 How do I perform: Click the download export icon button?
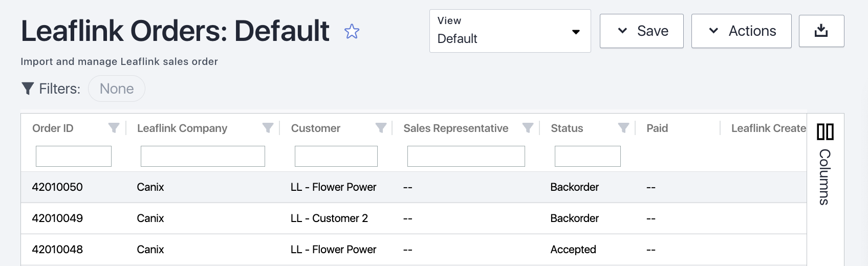(x=821, y=31)
